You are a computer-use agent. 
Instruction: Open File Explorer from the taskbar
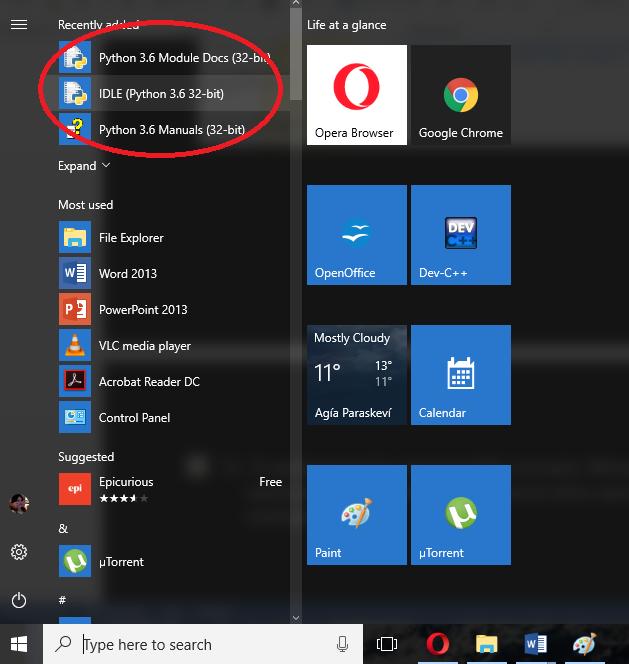click(486, 644)
